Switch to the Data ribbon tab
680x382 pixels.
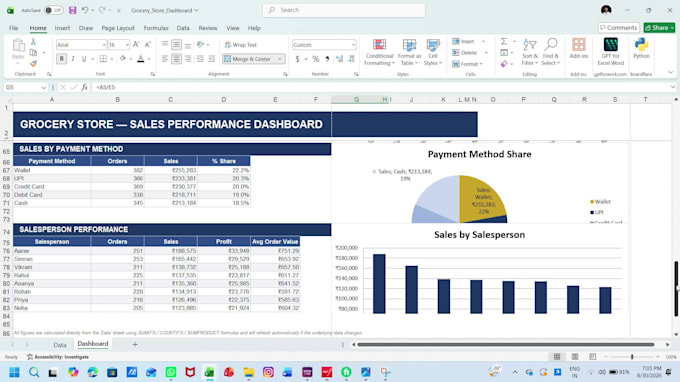click(x=183, y=28)
